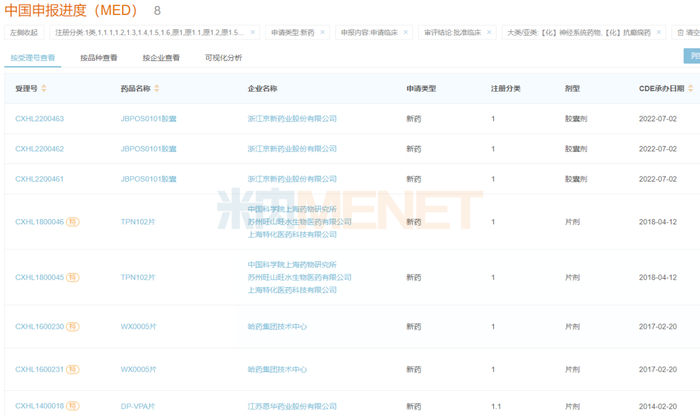Click the 特 badge next to CXHL1800045

[x=73, y=277]
